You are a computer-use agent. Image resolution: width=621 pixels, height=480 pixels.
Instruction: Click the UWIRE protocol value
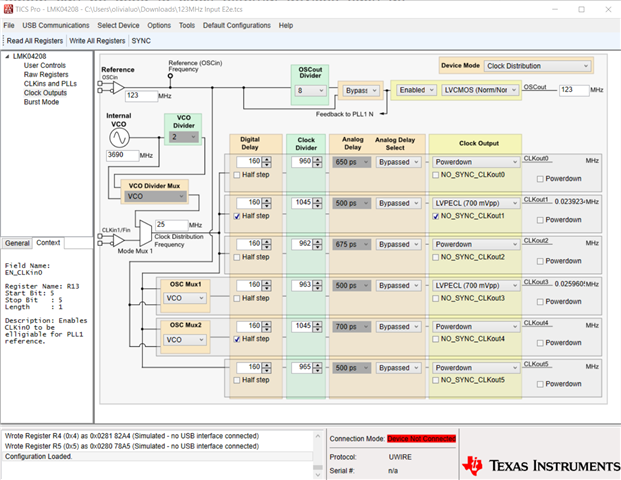coord(400,457)
